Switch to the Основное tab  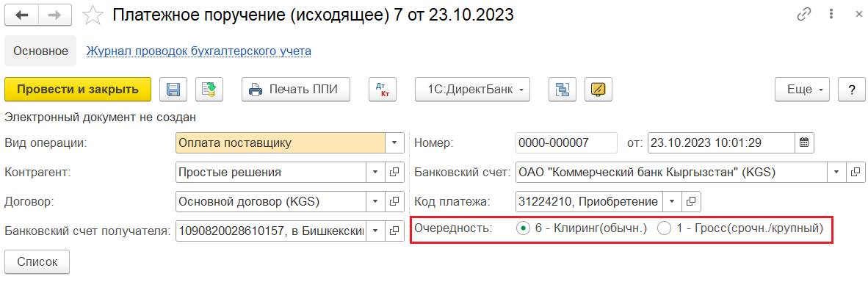point(41,51)
